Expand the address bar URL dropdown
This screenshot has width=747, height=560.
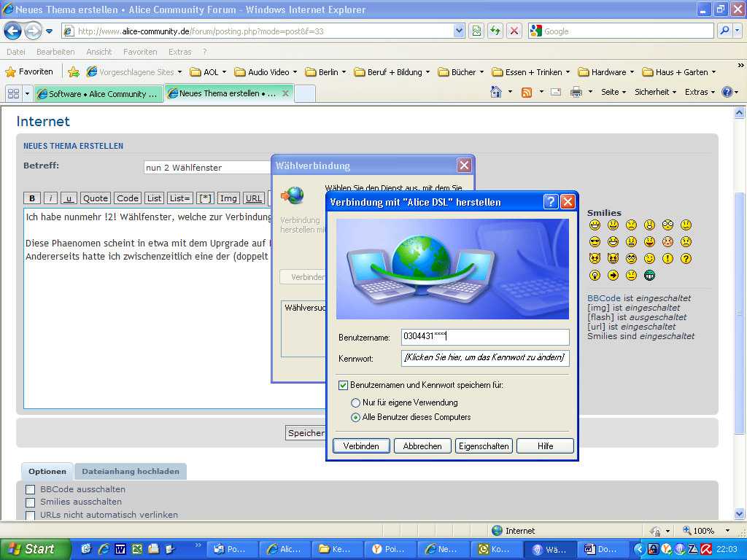point(459,31)
